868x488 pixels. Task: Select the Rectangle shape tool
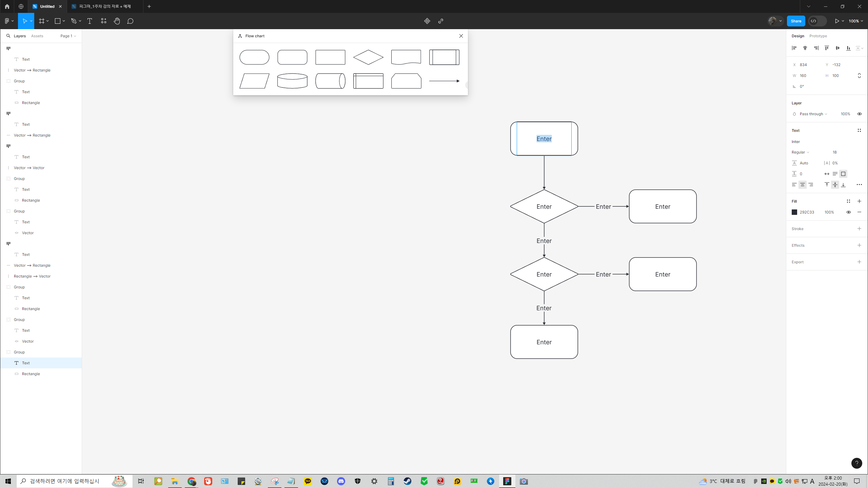(58, 21)
